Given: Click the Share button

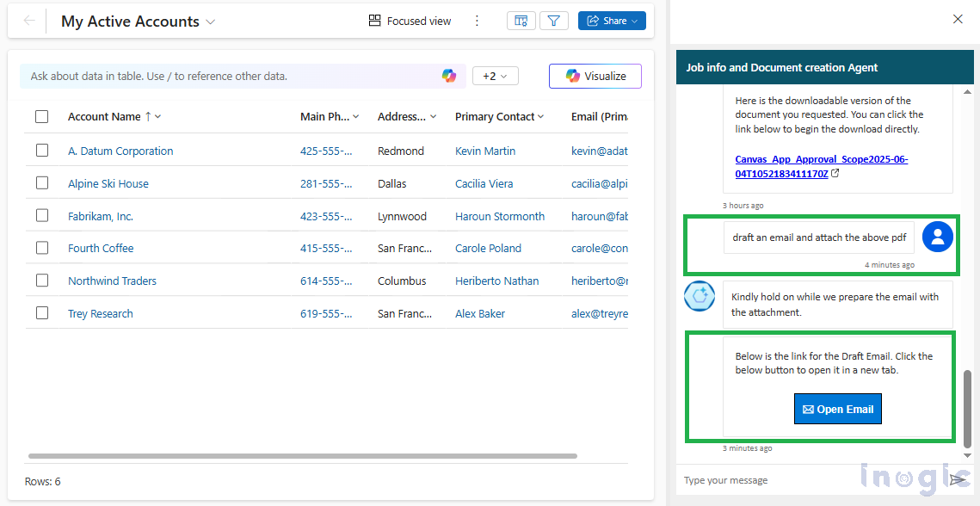Looking at the screenshot, I should [612, 22].
